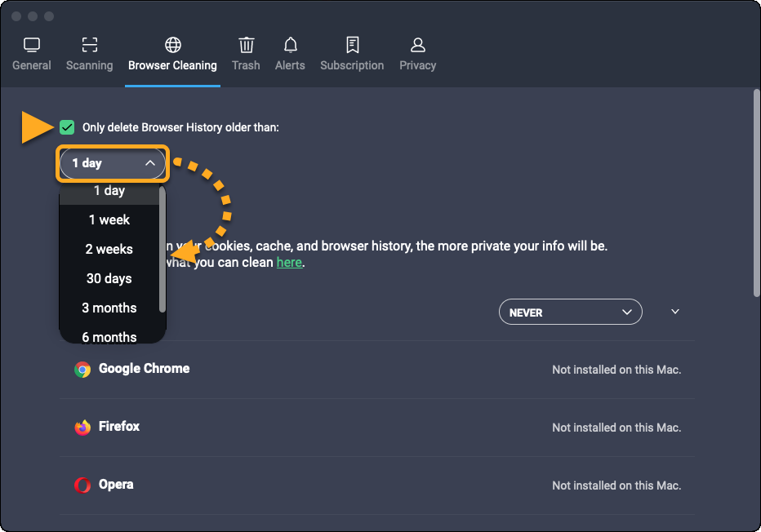This screenshot has width=761, height=532.
Task: Click the Firefox browser icon
Action: (82, 428)
